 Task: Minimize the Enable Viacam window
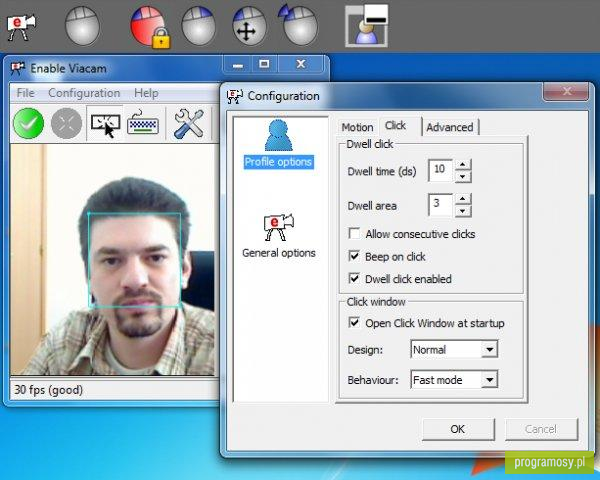pos(238,65)
